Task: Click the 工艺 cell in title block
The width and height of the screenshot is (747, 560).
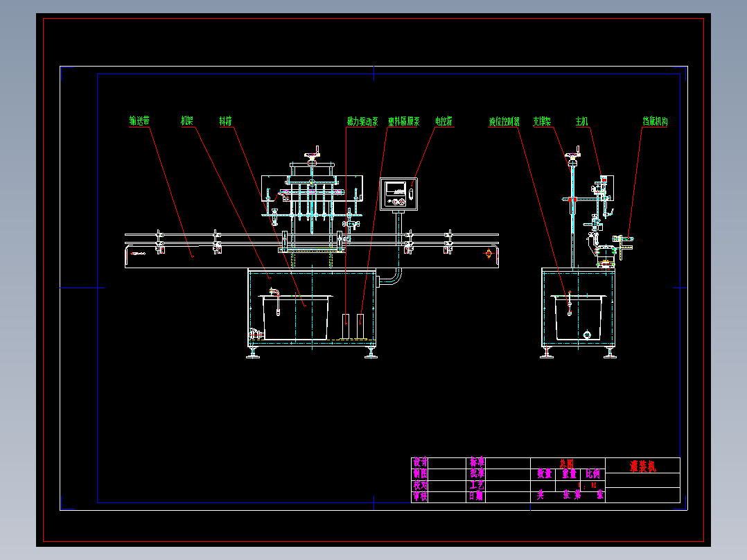Action: click(477, 485)
